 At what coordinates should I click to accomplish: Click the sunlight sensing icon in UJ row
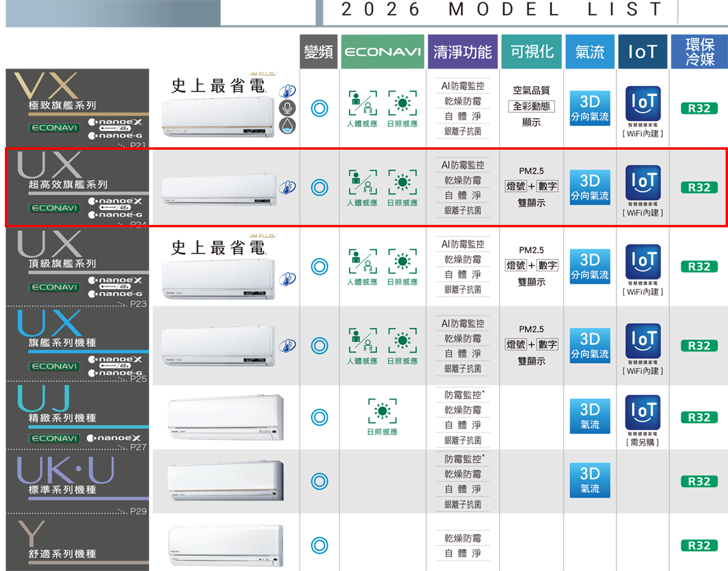382,412
